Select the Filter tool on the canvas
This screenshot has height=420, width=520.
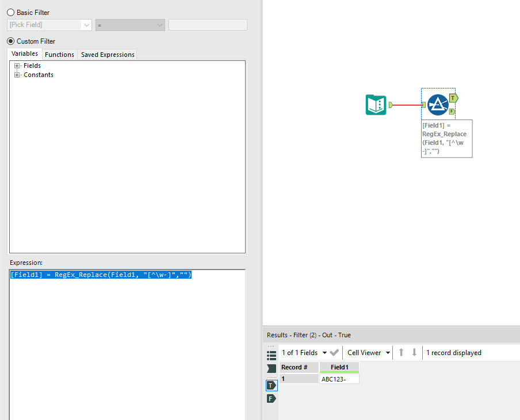coord(438,105)
